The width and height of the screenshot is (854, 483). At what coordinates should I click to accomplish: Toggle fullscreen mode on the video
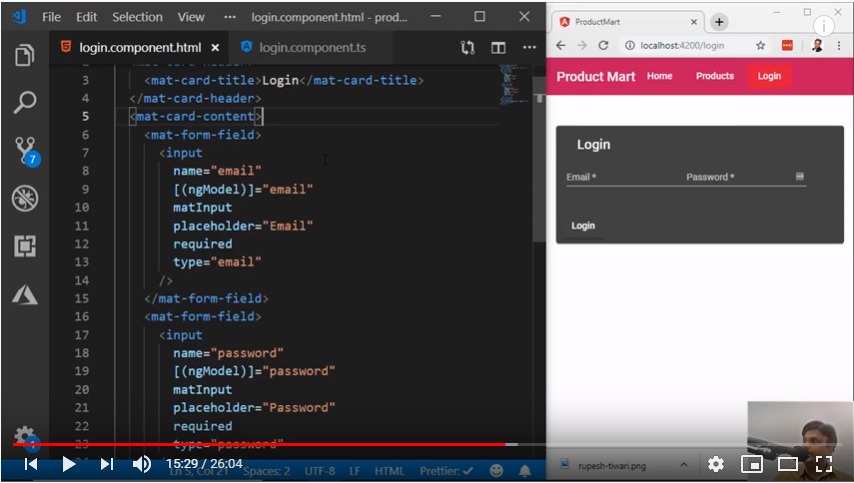point(823,464)
